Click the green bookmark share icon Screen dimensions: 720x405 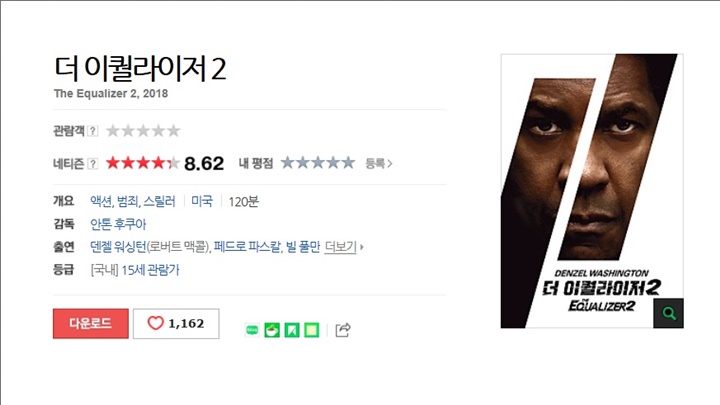click(292, 330)
